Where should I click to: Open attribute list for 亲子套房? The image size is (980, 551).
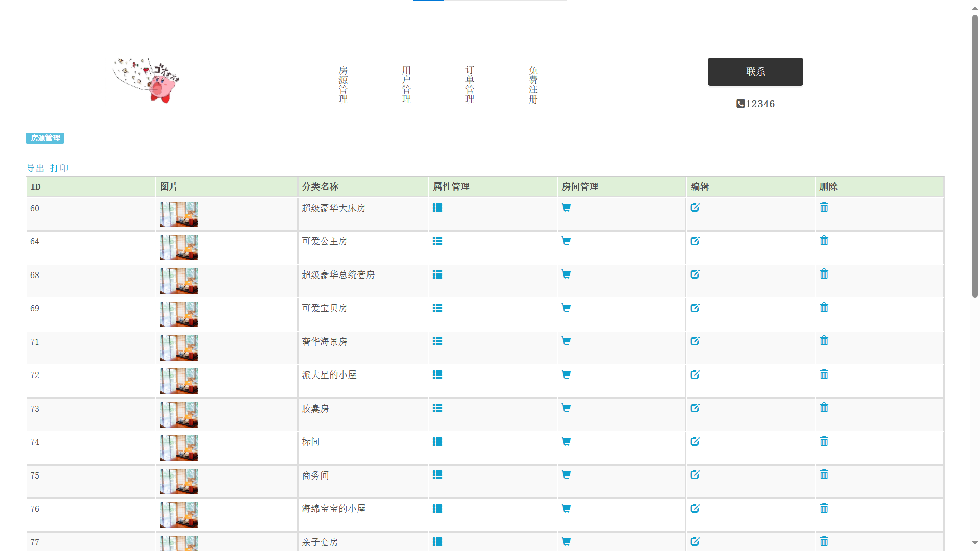point(437,542)
